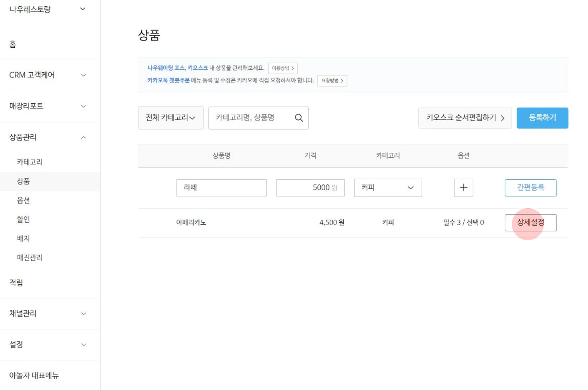The width and height of the screenshot is (588, 390).
Task: Click 키오스크 순서편집하기 button
Action: (x=465, y=118)
